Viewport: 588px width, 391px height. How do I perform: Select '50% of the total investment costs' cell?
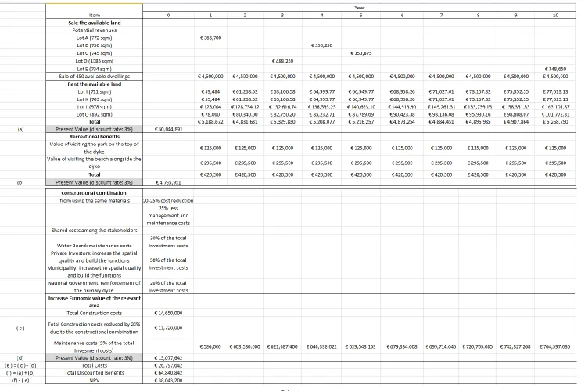tap(168, 264)
